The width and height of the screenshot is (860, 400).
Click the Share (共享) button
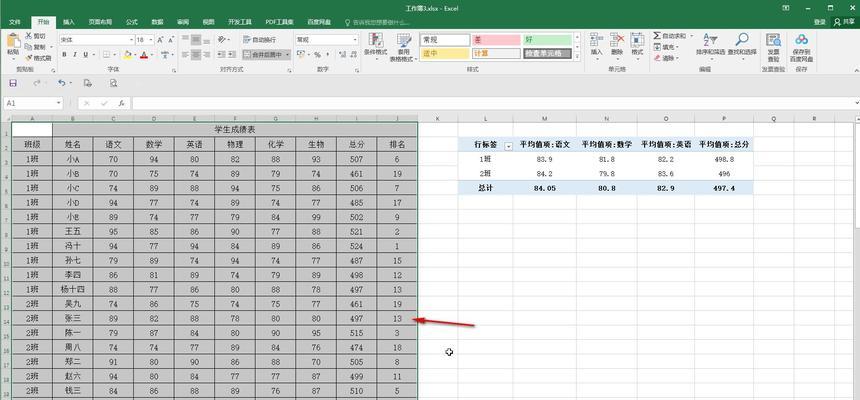(x=845, y=22)
